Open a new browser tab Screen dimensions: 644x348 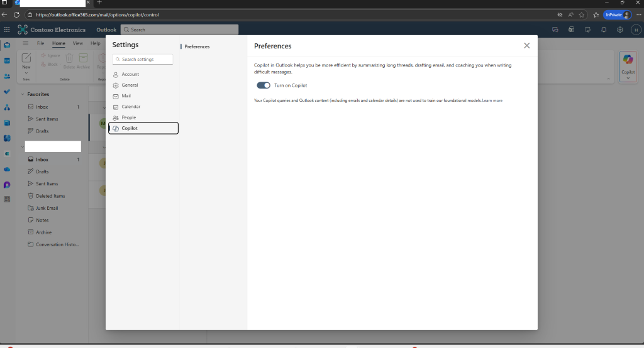(x=99, y=3)
